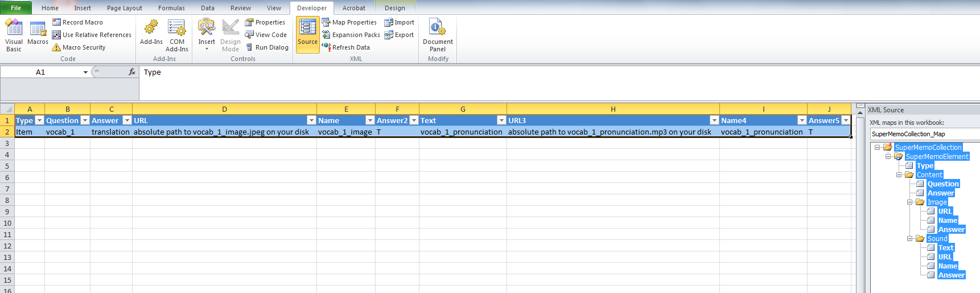
Task: Click the 'Item' cell in row 2
Action: pos(30,132)
